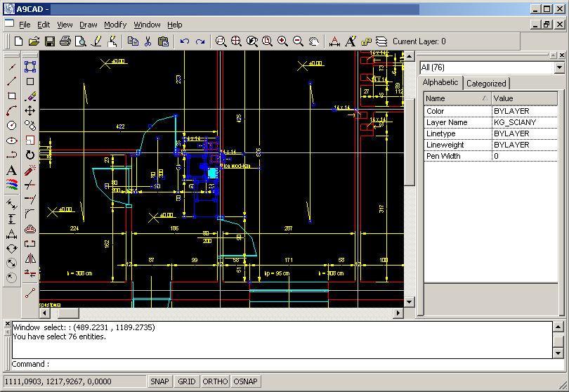Click the Value column header
Image resolution: width=569 pixels, height=392 pixels.
click(524, 98)
